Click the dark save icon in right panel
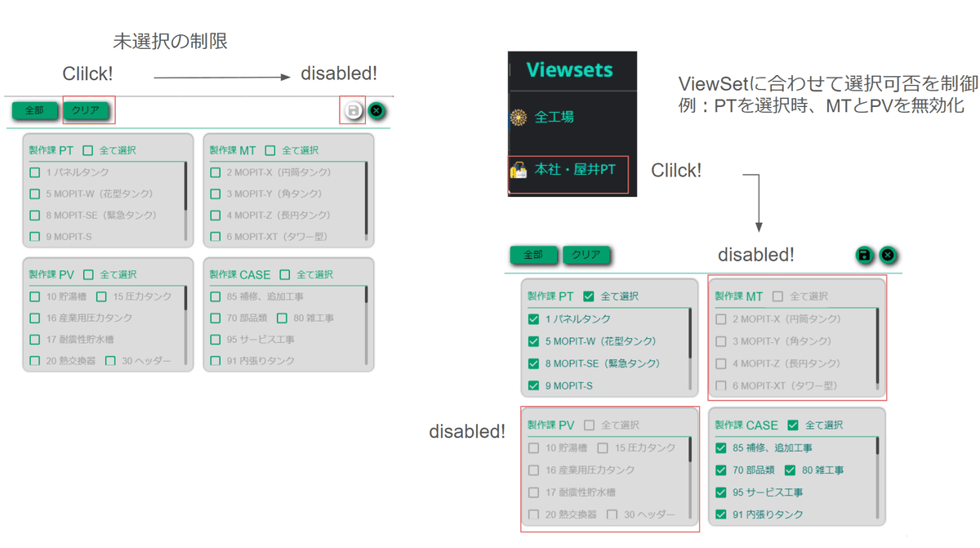 point(863,256)
